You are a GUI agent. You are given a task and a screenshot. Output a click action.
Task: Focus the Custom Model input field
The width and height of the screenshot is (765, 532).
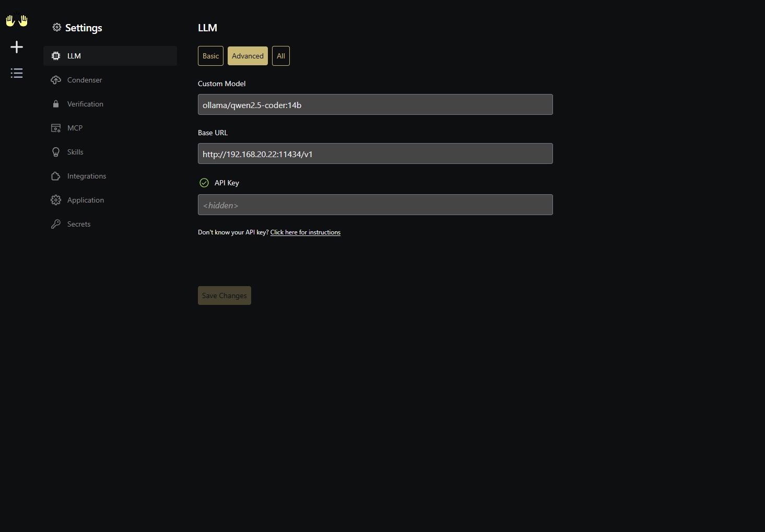point(375,104)
